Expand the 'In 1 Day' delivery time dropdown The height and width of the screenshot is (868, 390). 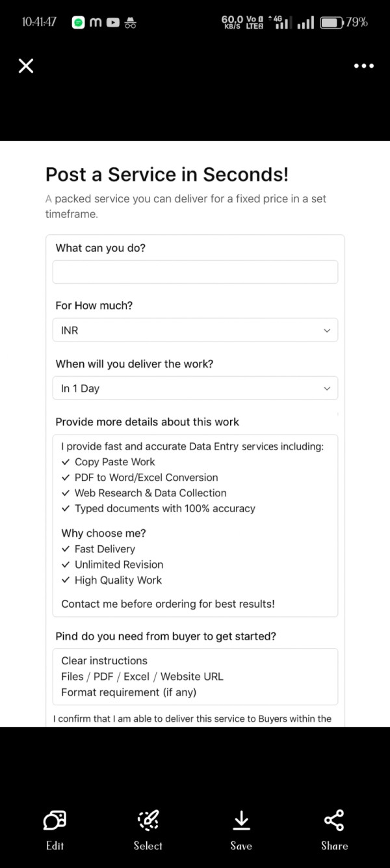click(195, 388)
